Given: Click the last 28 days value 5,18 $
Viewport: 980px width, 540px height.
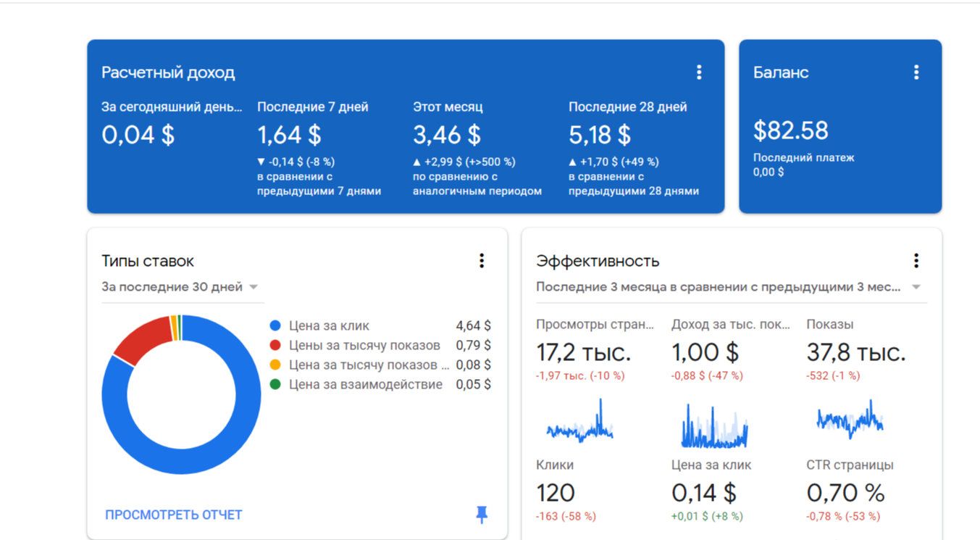Looking at the screenshot, I should click(x=600, y=135).
